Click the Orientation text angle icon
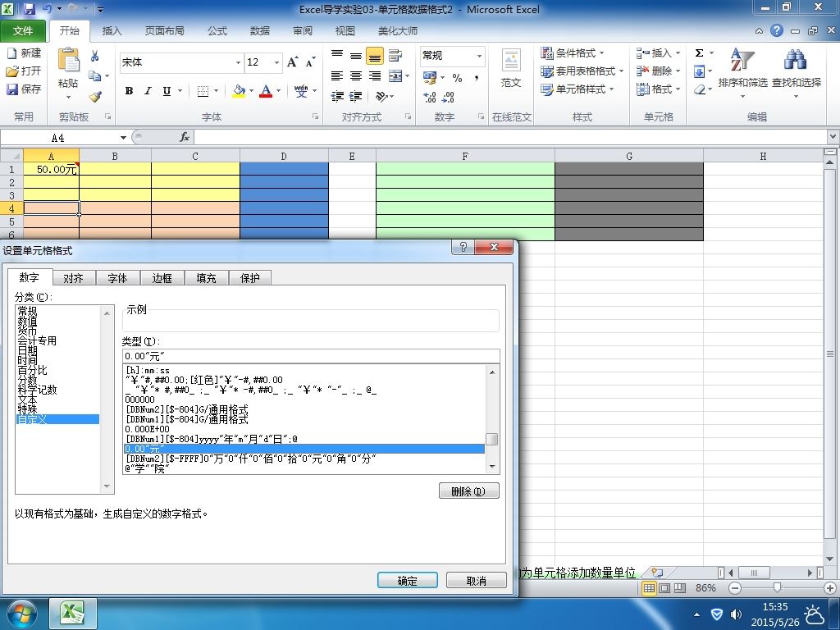Viewport: 840px width, 630px height. (x=381, y=97)
